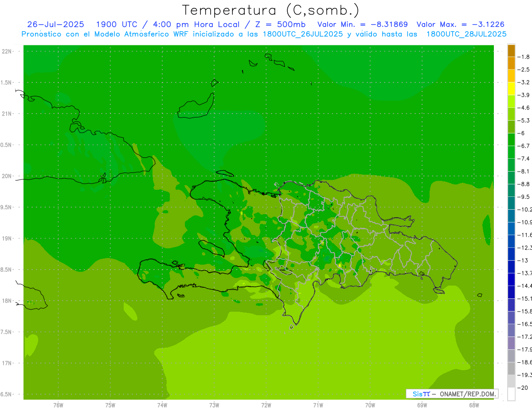
Task: Click the '21N' latitude axis label
Action: pos(7,114)
